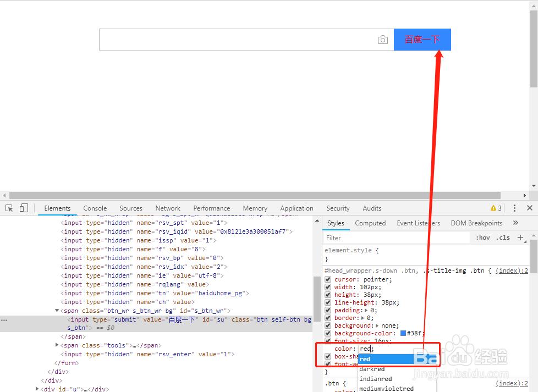
Task: Open the DevTools three-dot menu
Action: pos(514,208)
